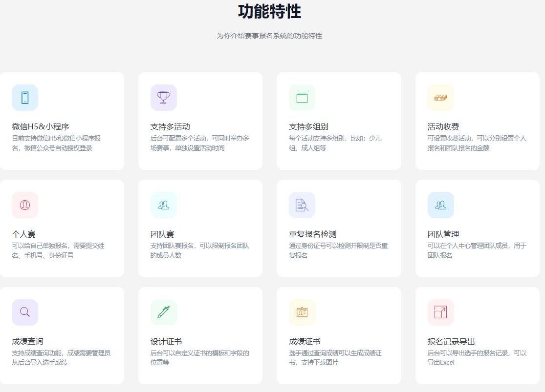Click the green pen icon for 设计证书
Screen dimensions: 545x392
coord(163,312)
